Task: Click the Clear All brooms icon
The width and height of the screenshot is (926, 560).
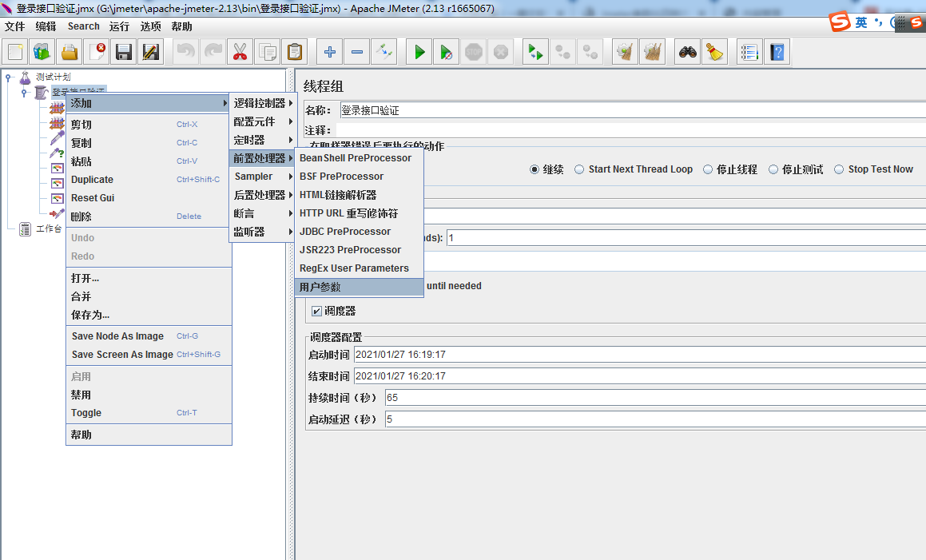Action: pos(652,52)
